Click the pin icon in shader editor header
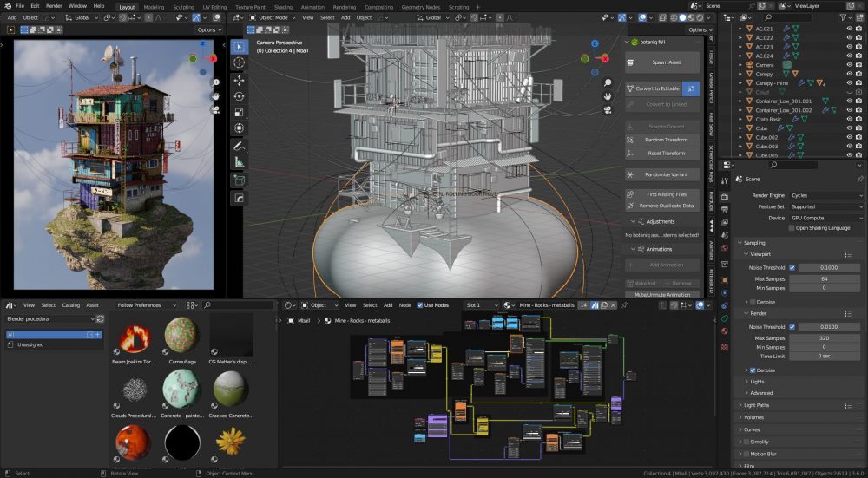Image resolution: width=868 pixels, height=478 pixels. tap(624, 305)
